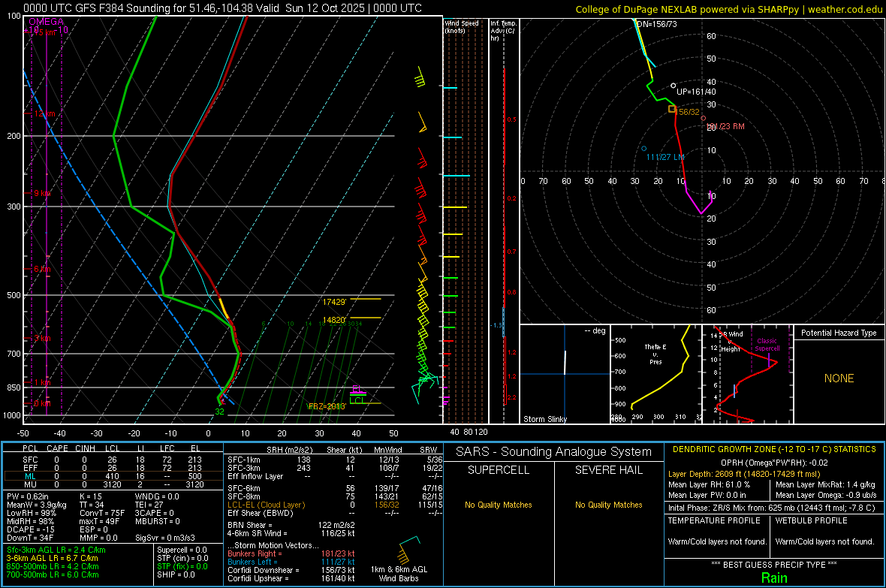Click the Mean Layer RH: 61.0 % value

click(709, 484)
